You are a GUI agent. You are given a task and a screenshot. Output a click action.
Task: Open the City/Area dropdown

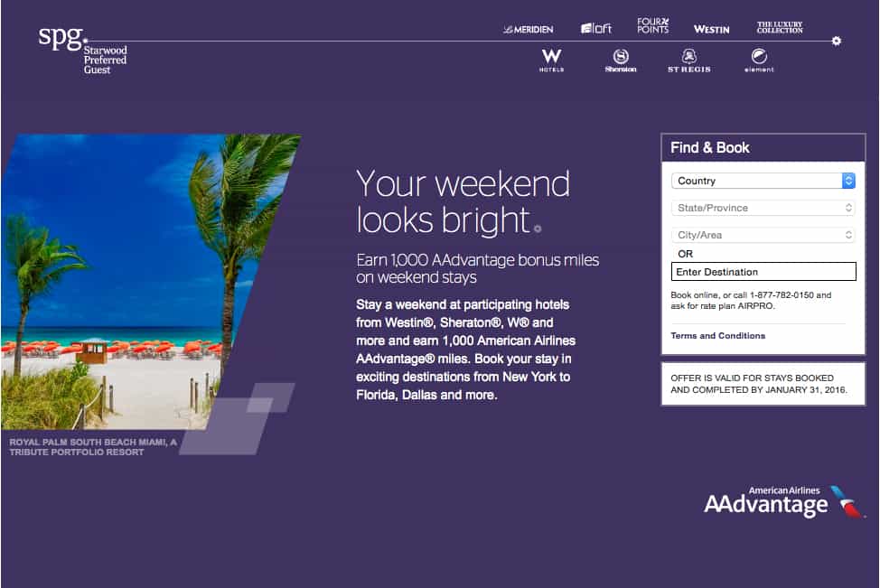763,235
